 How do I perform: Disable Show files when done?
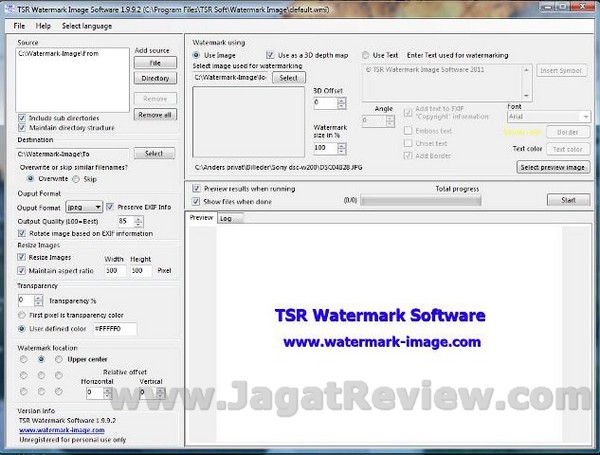[x=196, y=200]
